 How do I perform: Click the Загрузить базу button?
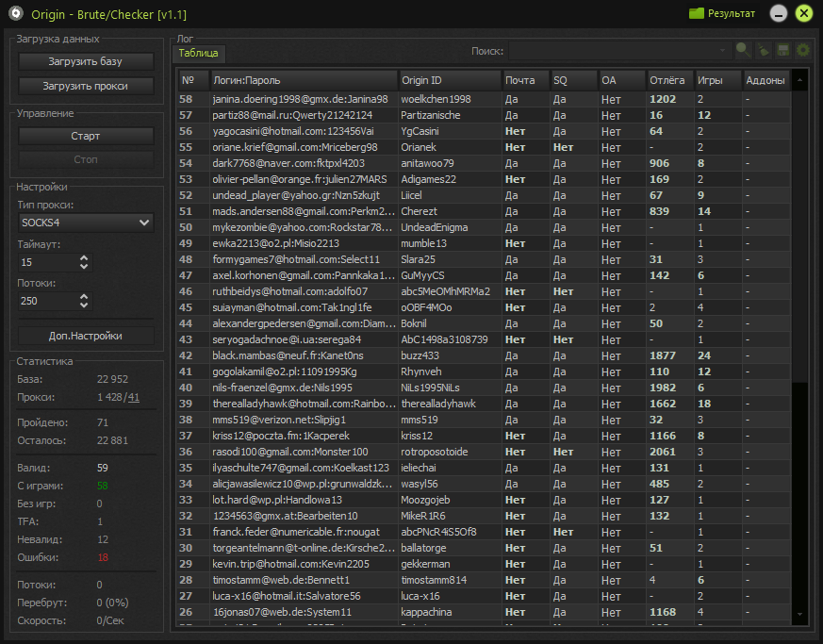86,61
